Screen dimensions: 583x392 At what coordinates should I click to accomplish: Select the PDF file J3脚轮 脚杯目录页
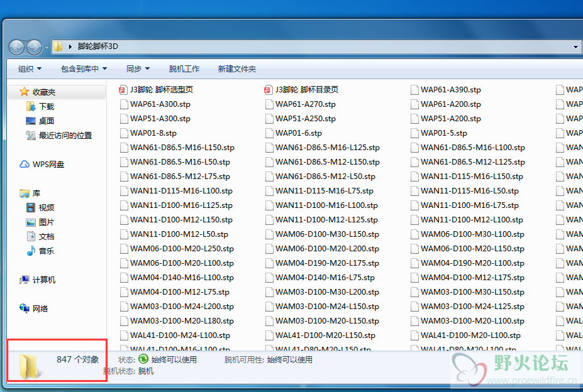(301, 90)
